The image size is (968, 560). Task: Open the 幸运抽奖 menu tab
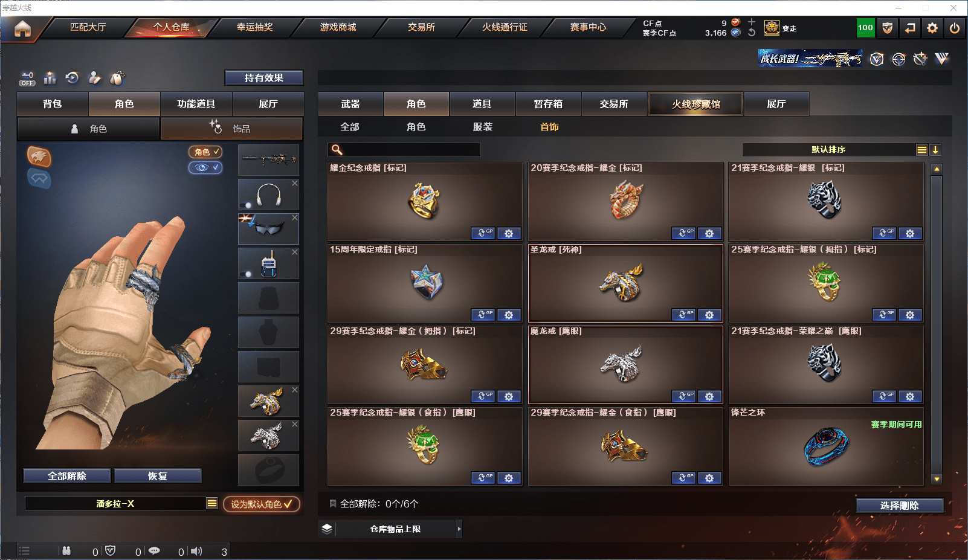point(254,27)
